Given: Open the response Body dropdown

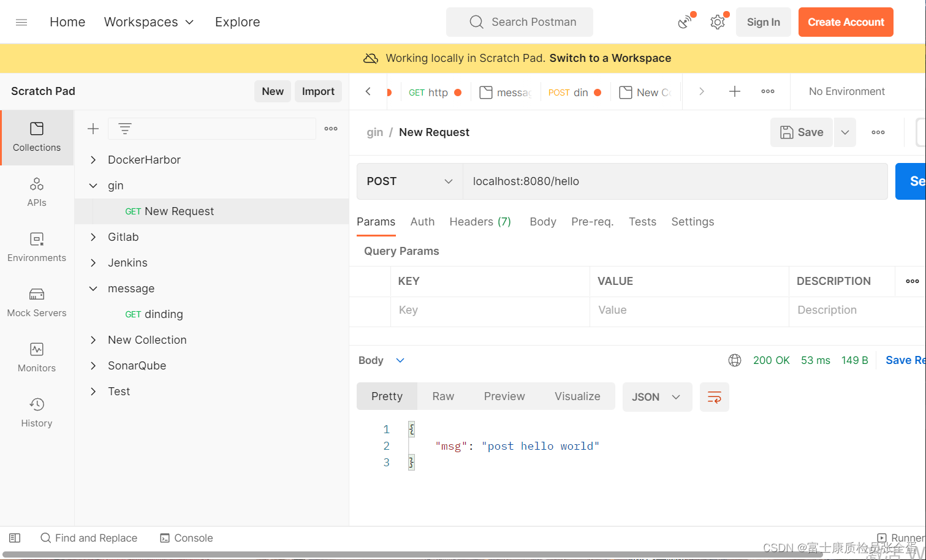Looking at the screenshot, I should pos(382,360).
